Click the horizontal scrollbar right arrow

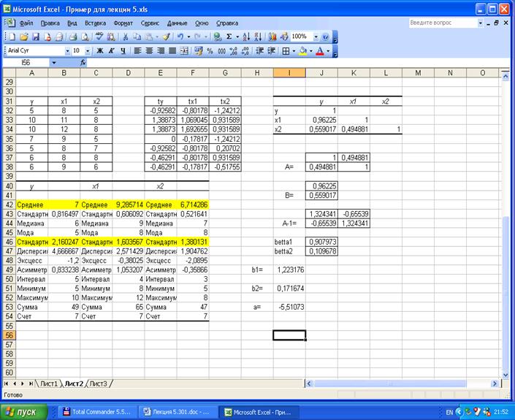click(495, 383)
